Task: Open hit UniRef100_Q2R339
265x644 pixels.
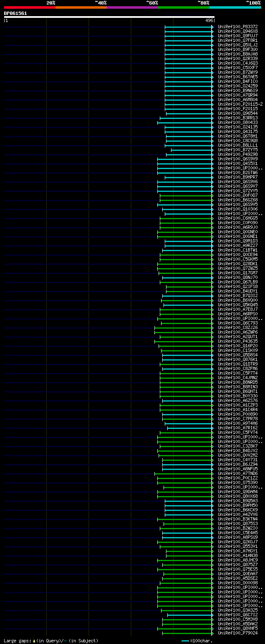Action: (238, 59)
